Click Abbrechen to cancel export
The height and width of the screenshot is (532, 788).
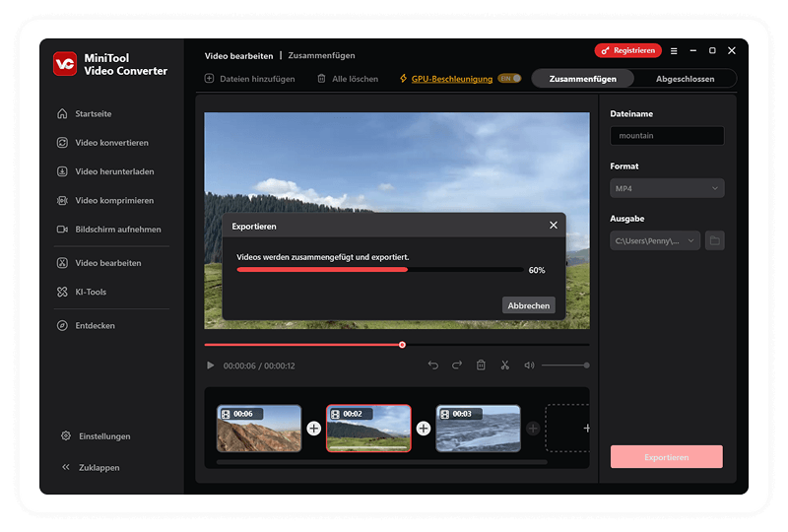click(528, 305)
